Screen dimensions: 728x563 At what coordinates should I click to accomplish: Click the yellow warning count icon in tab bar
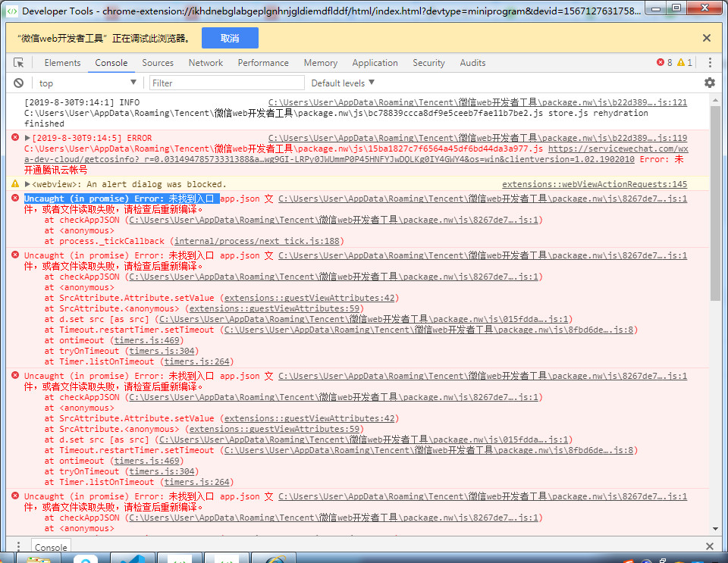coord(681,62)
